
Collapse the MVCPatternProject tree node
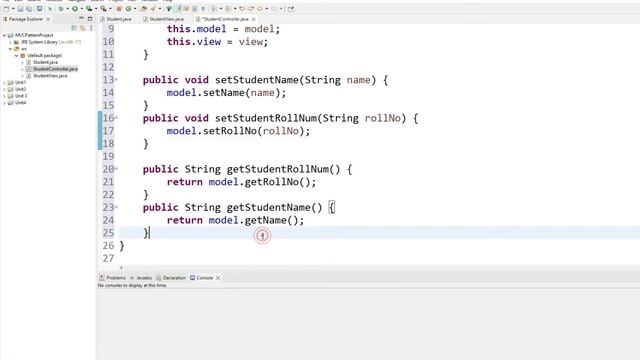click(x=4, y=35)
